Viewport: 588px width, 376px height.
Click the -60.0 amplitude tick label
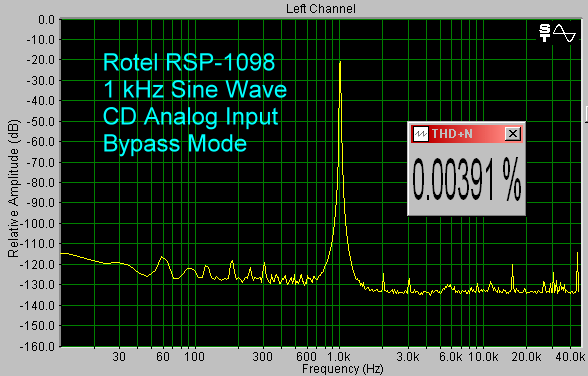point(40,142)
